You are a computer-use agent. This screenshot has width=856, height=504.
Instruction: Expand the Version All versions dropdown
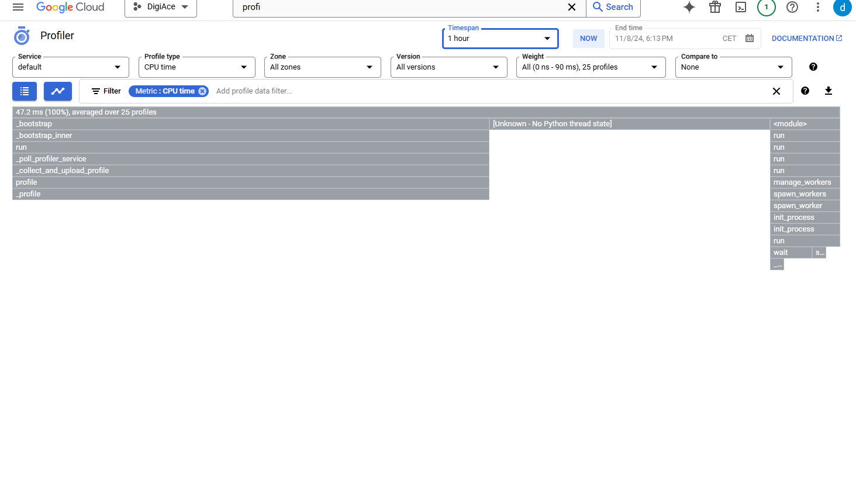pyautogui.click(x=449, y=67)
